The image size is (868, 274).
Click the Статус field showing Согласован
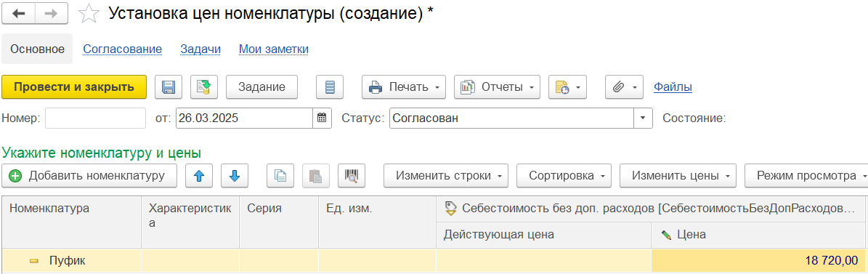coord(511,118)
